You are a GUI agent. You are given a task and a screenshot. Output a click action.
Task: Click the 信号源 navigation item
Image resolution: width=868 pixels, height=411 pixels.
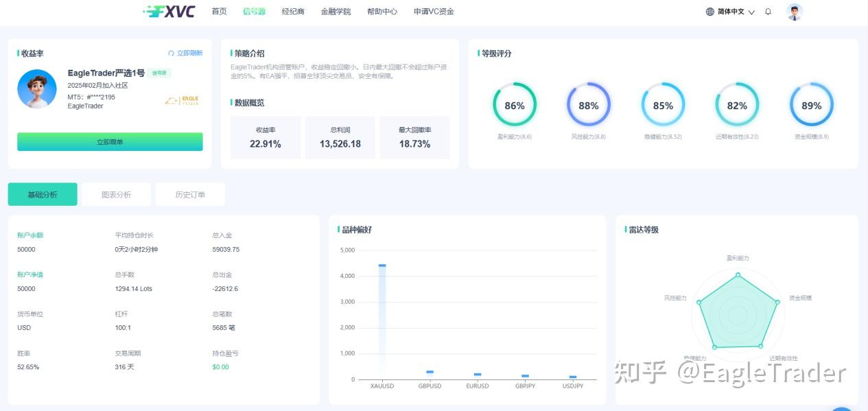tap(253, 11)
